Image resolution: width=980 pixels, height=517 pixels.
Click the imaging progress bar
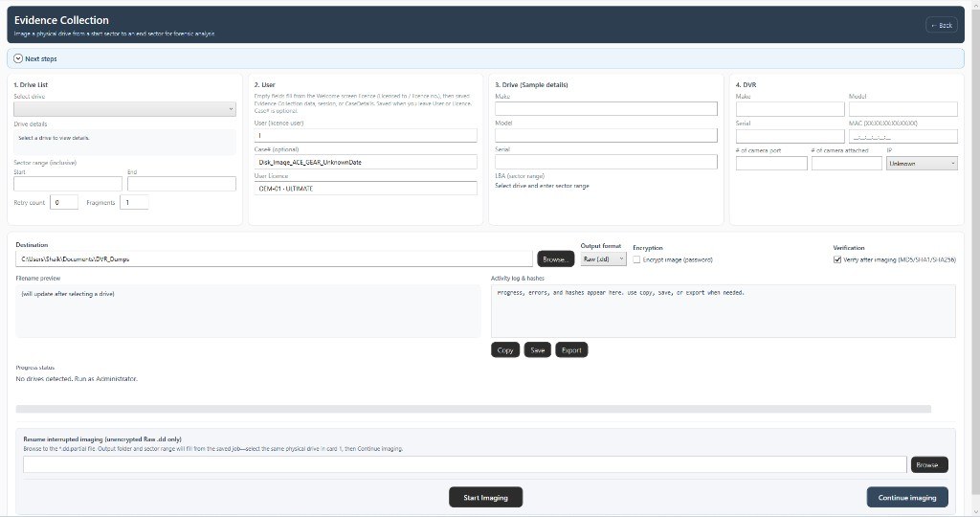473,409
